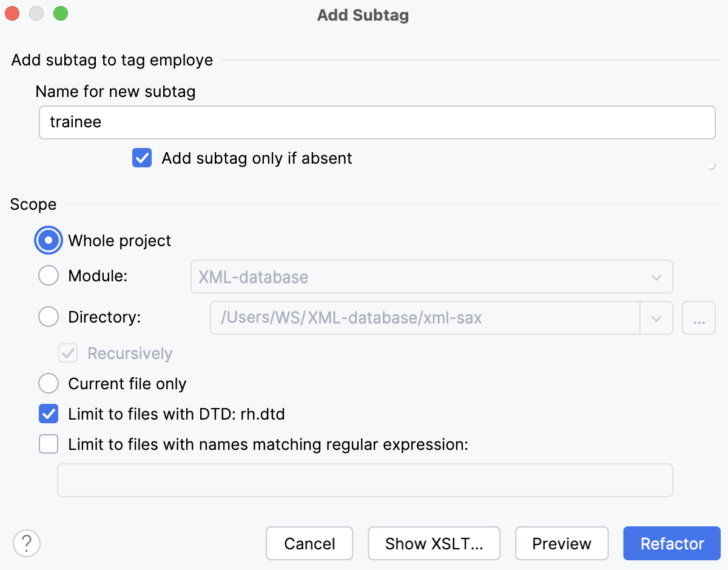The image size is (728, 570).
Task: Preview the refactoring changes
Action: pos(562,543)
